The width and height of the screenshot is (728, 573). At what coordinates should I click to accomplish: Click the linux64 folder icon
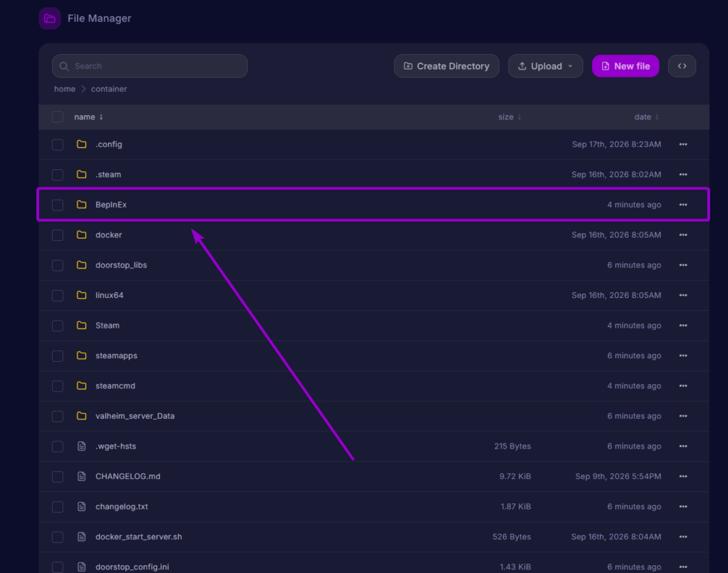pos(82,295)
